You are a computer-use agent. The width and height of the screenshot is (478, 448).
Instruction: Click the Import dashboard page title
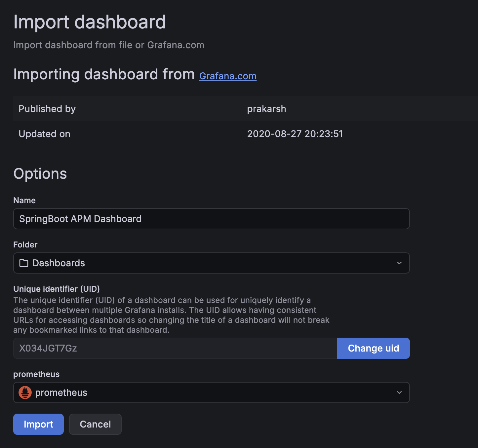[90, 22]
